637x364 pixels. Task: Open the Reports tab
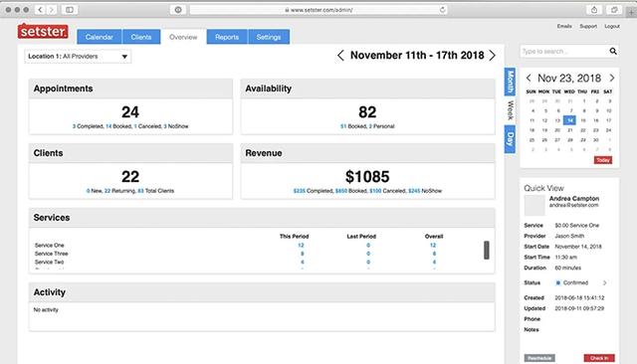click(227, 37)
